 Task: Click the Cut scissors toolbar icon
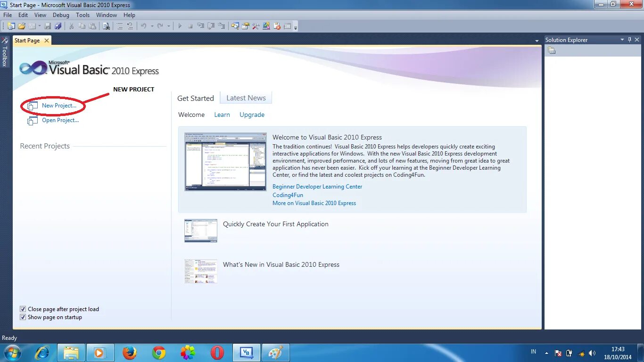(x=71, y=26)
